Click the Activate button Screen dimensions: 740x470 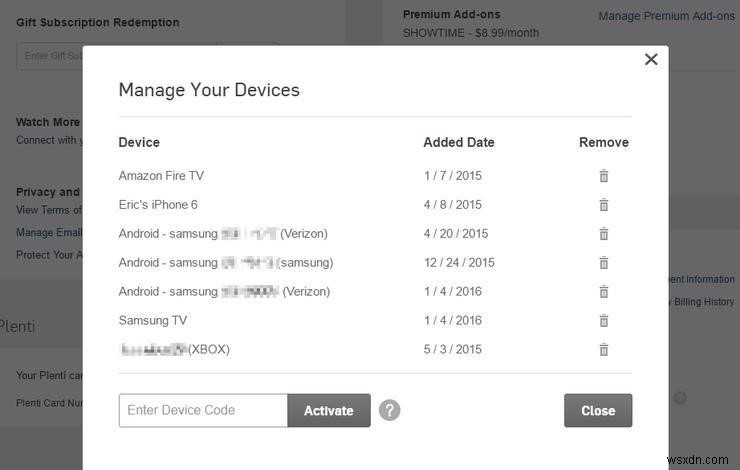click(329, 411)
